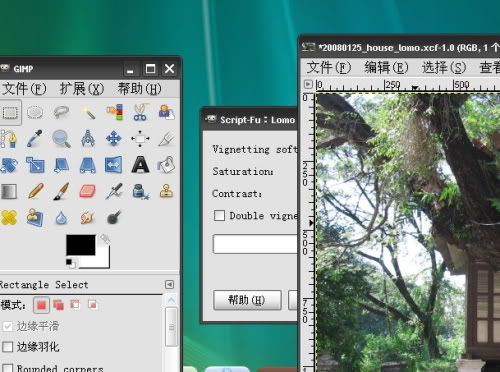
Task: Open the Rectangle Select options panel menu
Action: tap(169, 285)
